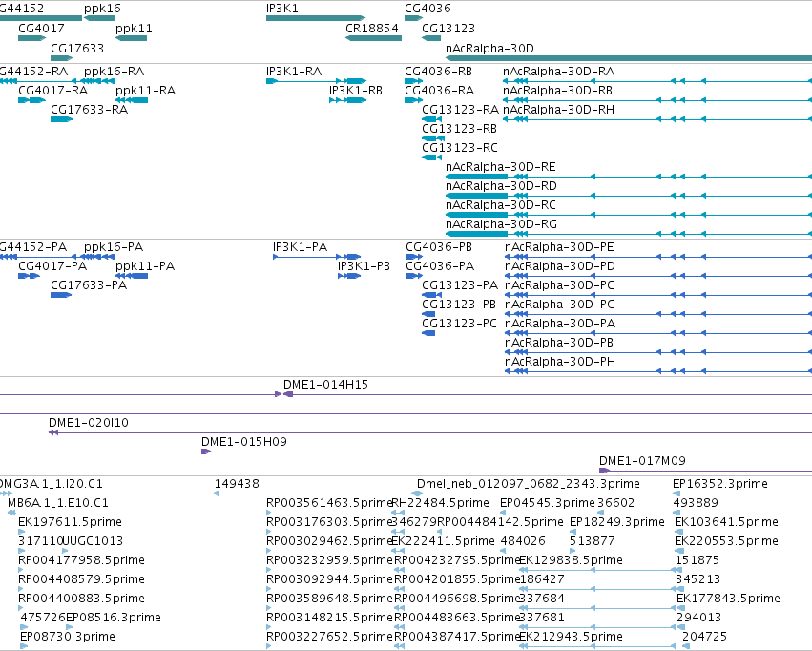
Task: Open the CG4036-RA transcript label
Action: (440, 90)
